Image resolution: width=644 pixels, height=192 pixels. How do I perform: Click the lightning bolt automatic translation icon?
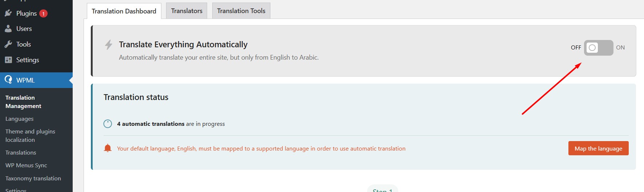108,45
